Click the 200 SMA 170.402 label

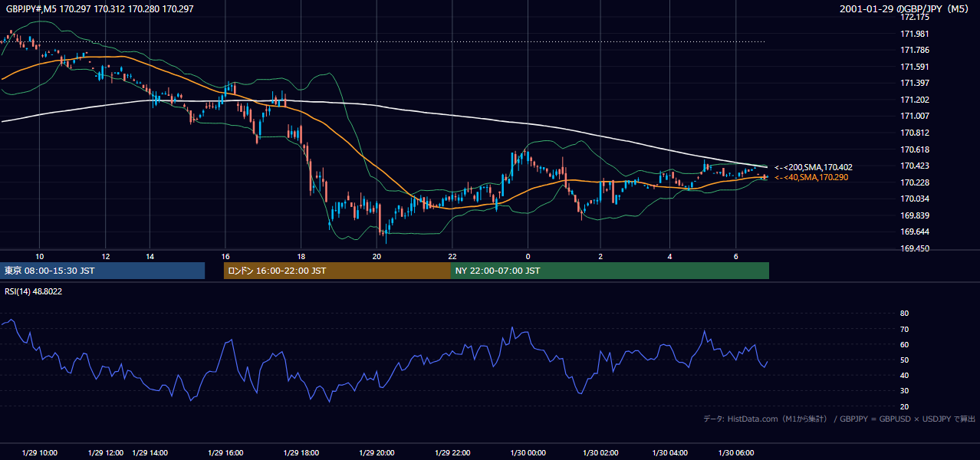814,167
